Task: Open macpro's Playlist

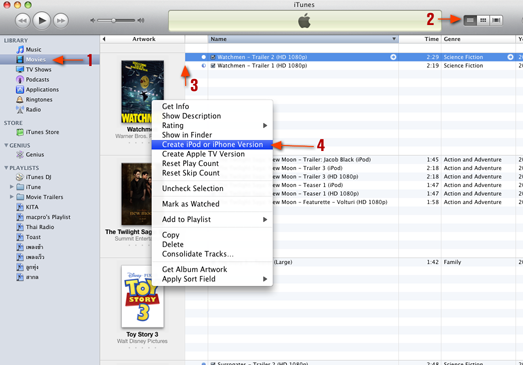Action: pos(48,217)
